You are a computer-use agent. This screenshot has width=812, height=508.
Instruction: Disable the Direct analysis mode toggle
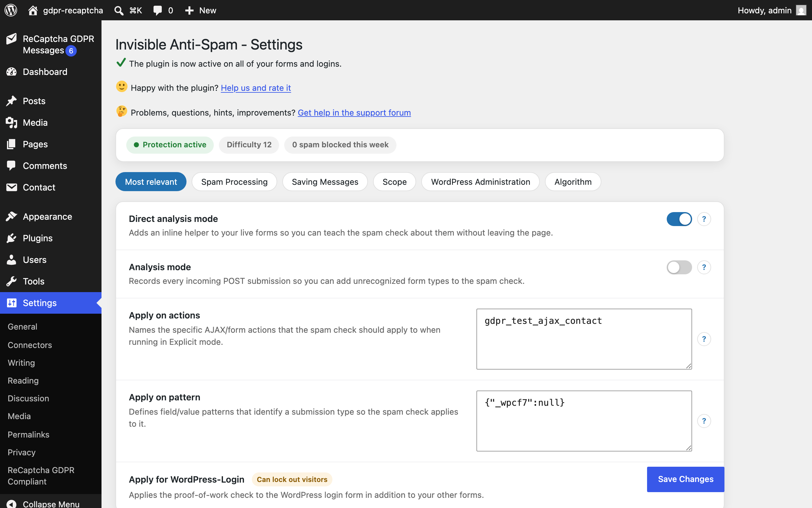[x=679, y=219]
